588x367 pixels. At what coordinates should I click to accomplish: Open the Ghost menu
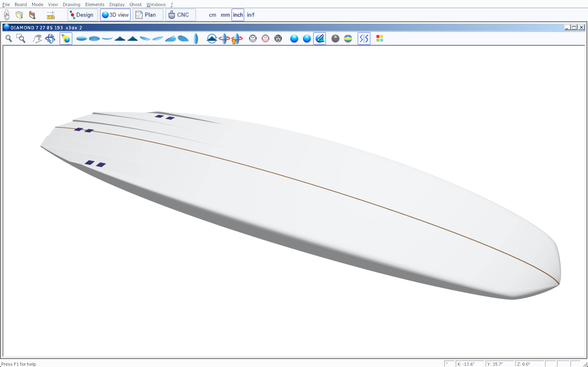135,4
